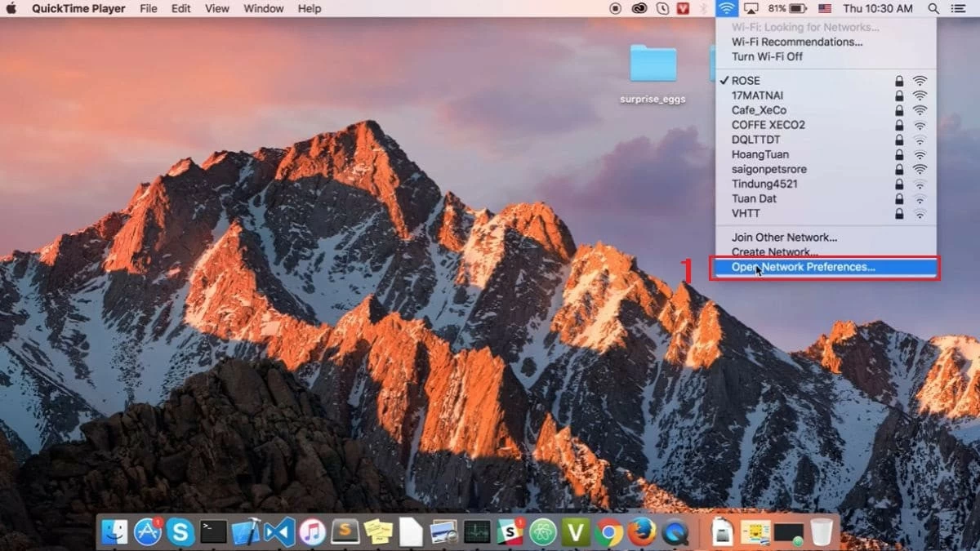Launch Google Chrome from the dock

coord(608,531)
